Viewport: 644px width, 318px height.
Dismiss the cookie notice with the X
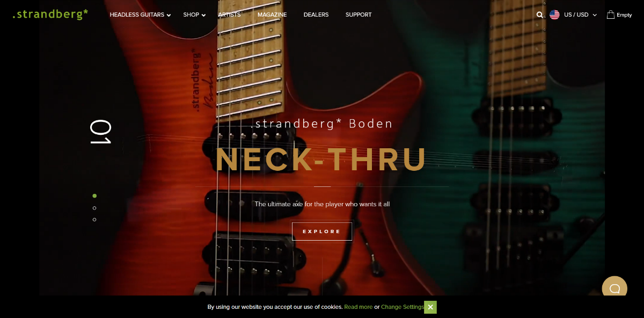coord(430,307)
